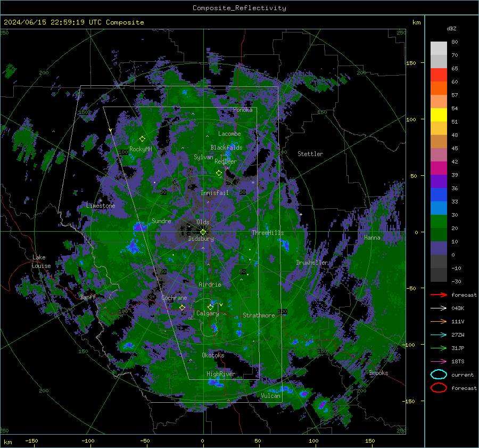Screen dimensions: 479x448
Task: Click the 2024/06/15 22:59:19 UTC timestamp
Action: (73, 22)
